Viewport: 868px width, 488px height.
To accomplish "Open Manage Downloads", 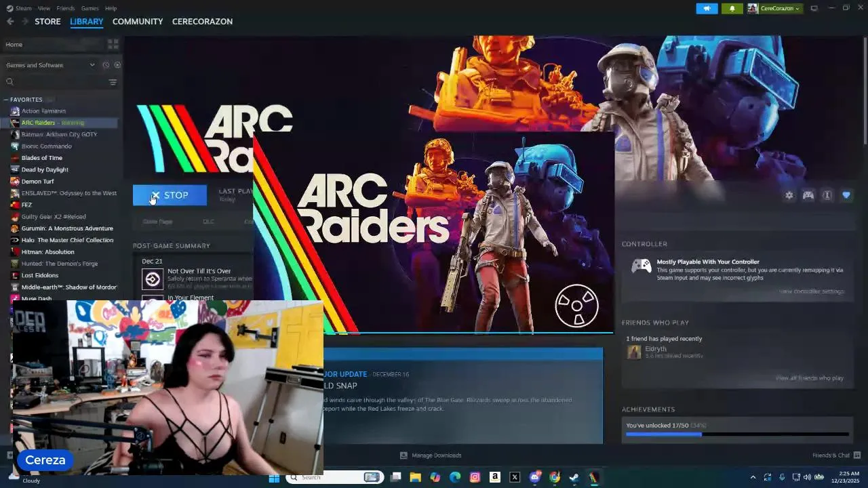I will tap(431, 455).
